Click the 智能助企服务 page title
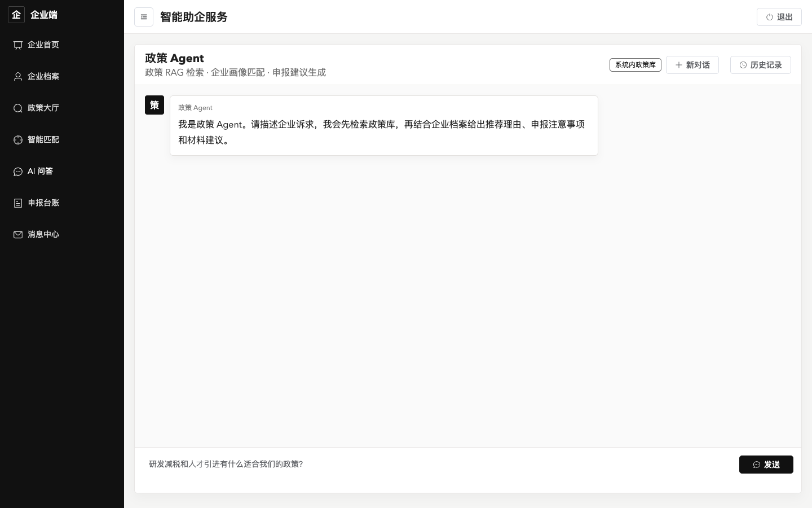Viewport: 812px width, 508px height. coord(194,17)
